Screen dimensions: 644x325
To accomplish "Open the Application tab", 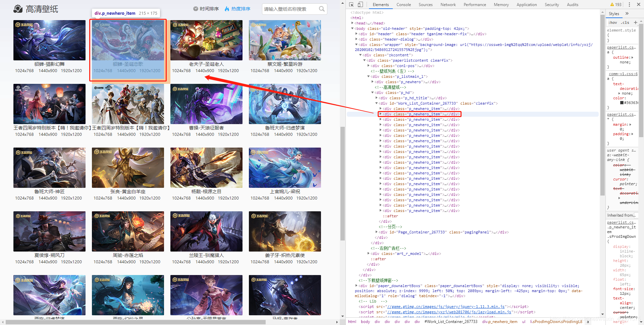I will (x=527, y=5).
